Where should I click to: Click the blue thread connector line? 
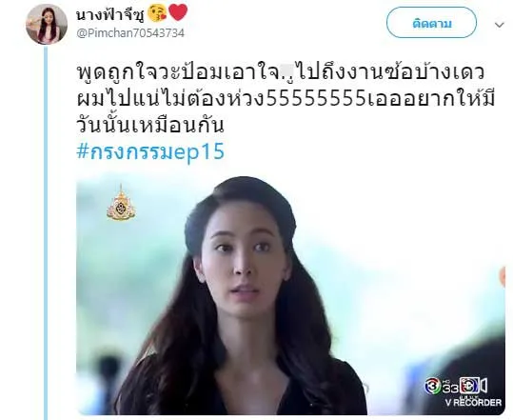click(x=46, y=232)
